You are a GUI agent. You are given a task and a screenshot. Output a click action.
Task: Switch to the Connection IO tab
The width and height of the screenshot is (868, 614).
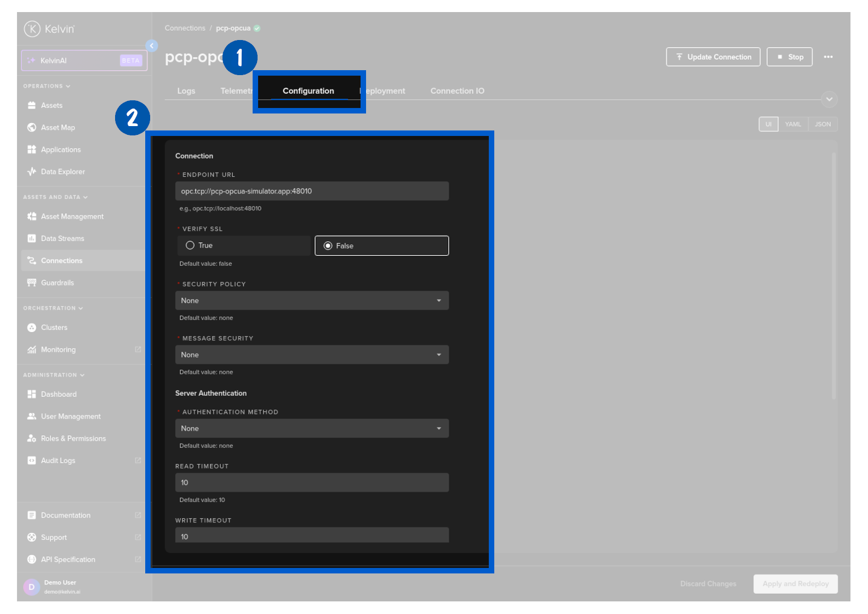pos(457,91)
